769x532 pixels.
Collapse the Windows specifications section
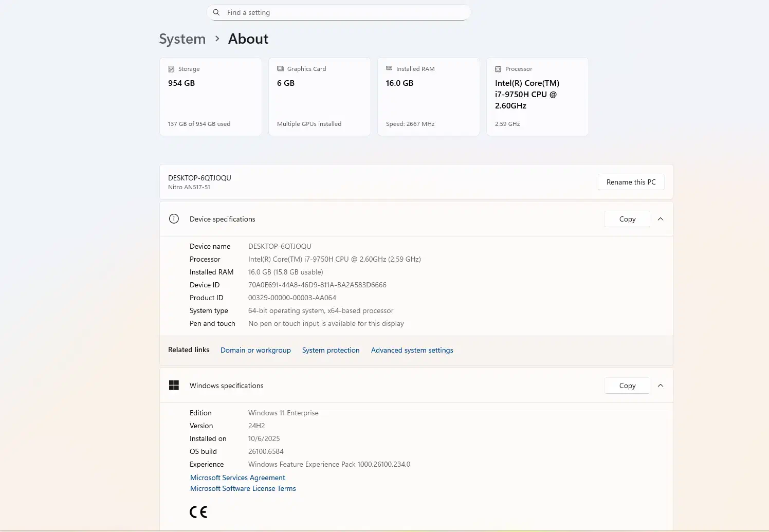tap(661, 386)
